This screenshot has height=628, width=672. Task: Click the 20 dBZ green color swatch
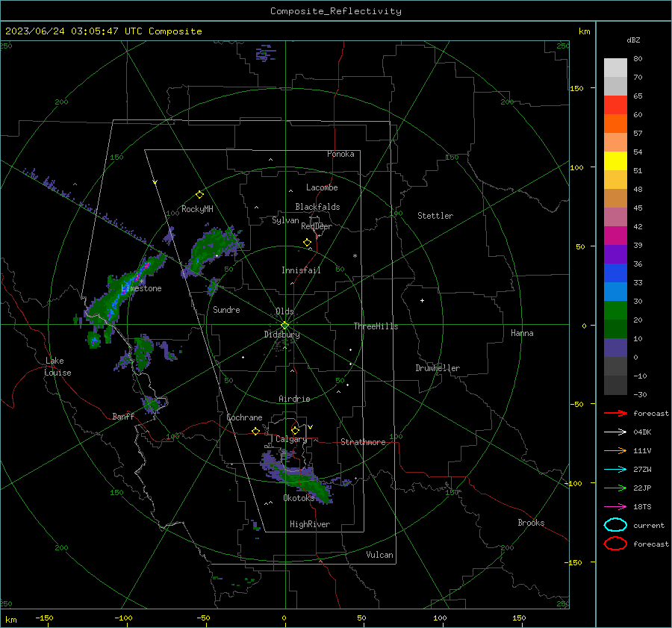[615, 310]
